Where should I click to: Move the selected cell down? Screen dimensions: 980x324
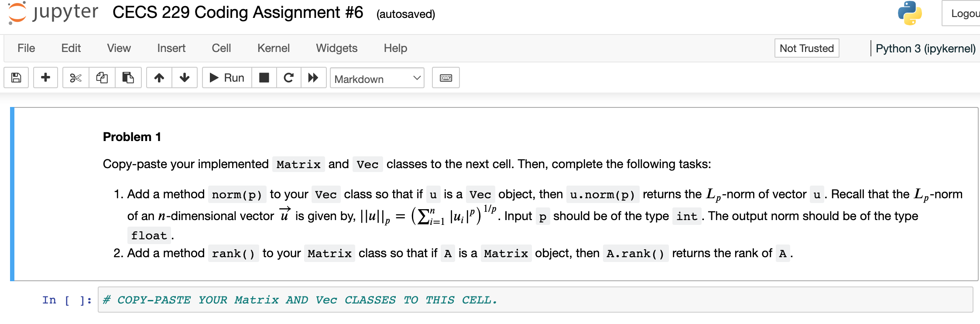coord(185,77)
